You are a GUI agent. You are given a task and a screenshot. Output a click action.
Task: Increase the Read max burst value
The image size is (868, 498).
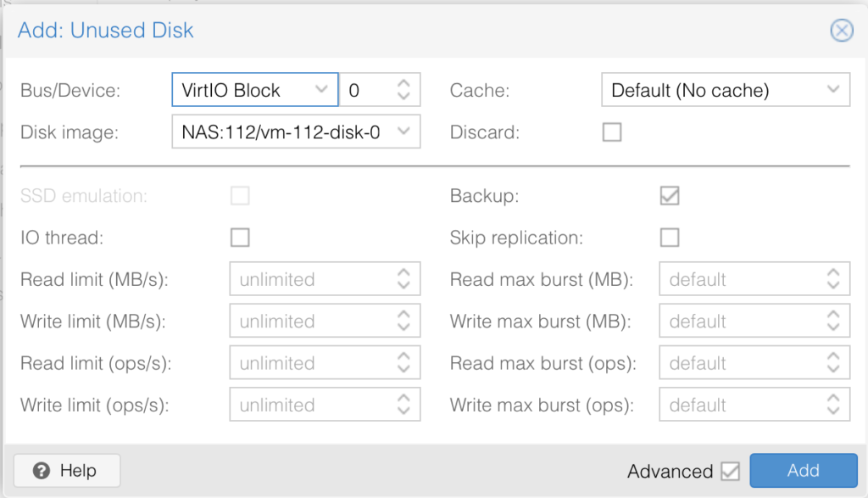click(835, 274)
